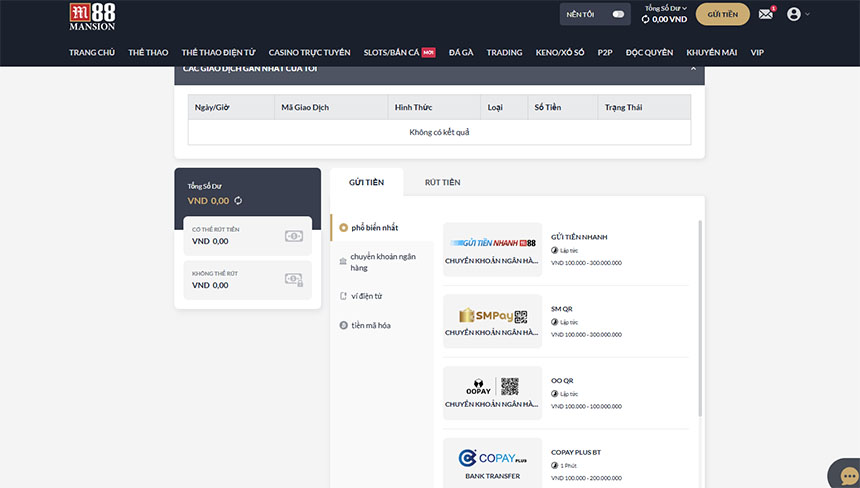Image resolution: width=860 pixels, height=488 pixels.
Task: Open the CASINO TRỰC TUYẾN menu
Action: (x=309, y=52)
